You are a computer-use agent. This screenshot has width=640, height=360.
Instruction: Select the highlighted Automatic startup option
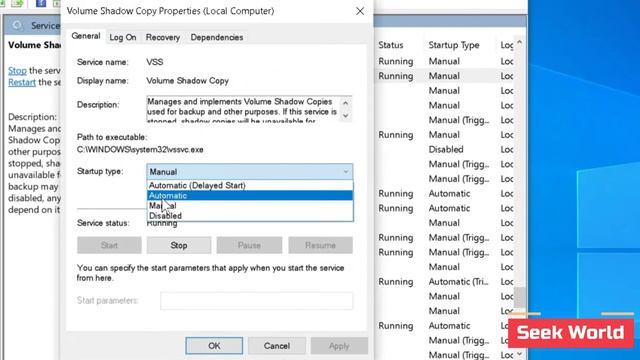[x=250, y=196]
